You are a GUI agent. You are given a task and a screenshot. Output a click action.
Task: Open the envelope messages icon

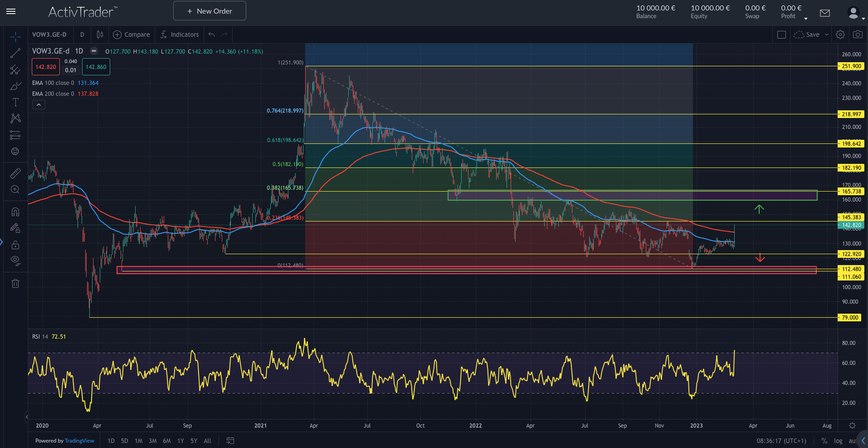825,13
